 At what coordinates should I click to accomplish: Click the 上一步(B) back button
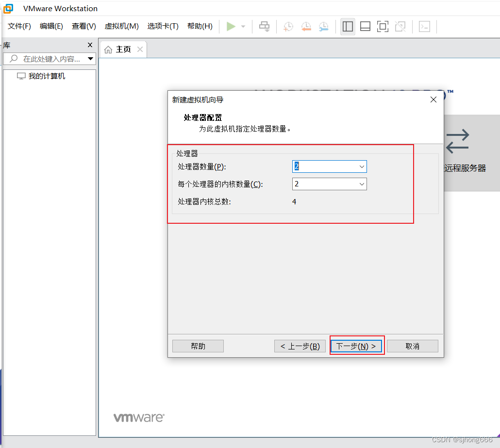pos(300,346)
